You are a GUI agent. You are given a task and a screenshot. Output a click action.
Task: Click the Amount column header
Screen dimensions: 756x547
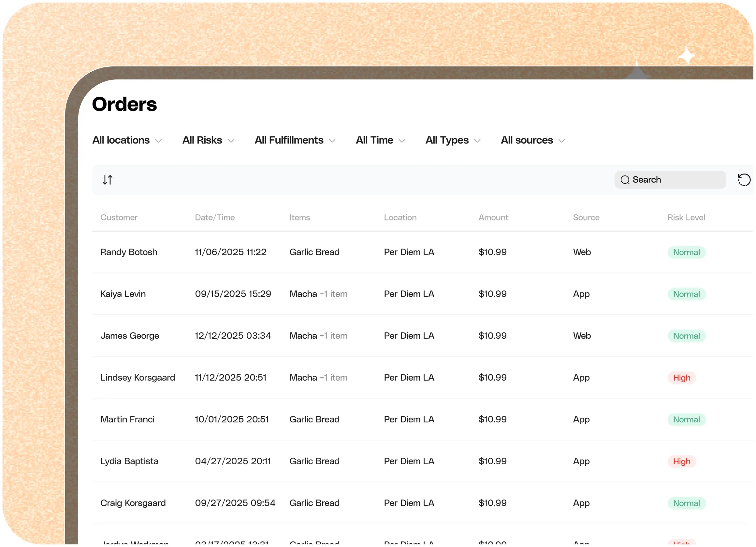[493, 217]
